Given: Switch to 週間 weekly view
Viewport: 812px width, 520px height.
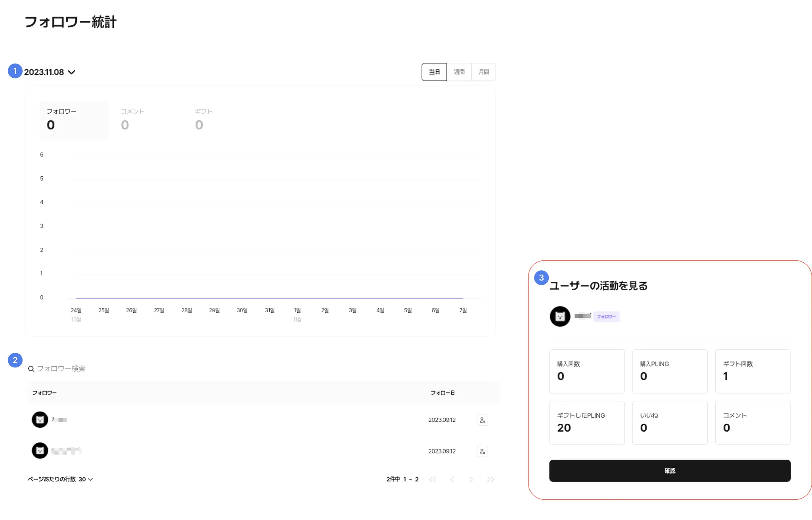Looking at the screenshot, I should click(x=459, y=72).
